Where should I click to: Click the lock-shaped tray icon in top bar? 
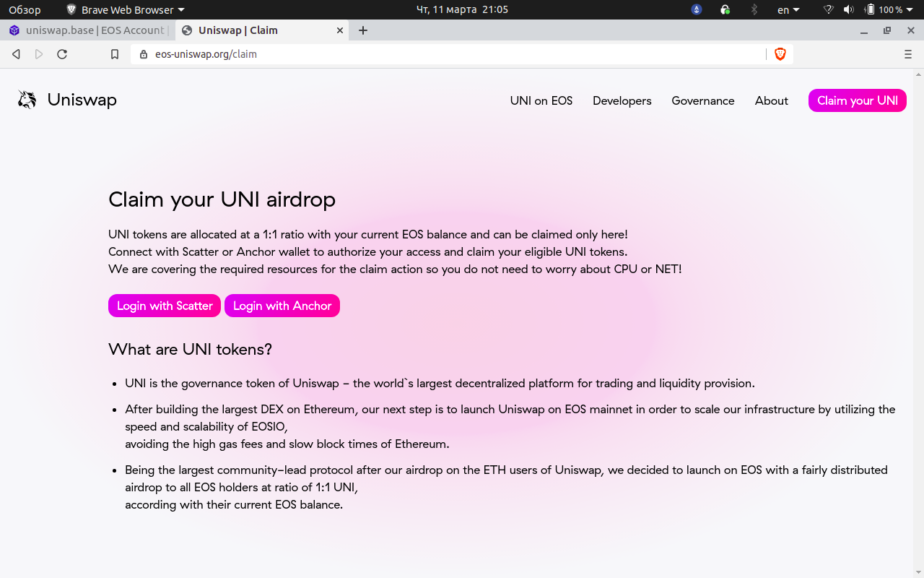click(725, 10)
